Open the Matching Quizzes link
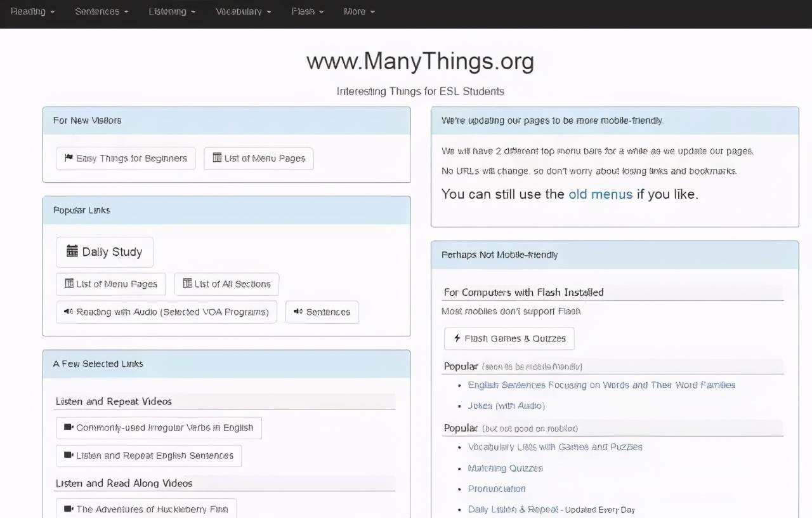The width and height of the screenshot is (812, 518). coord(505,468)
